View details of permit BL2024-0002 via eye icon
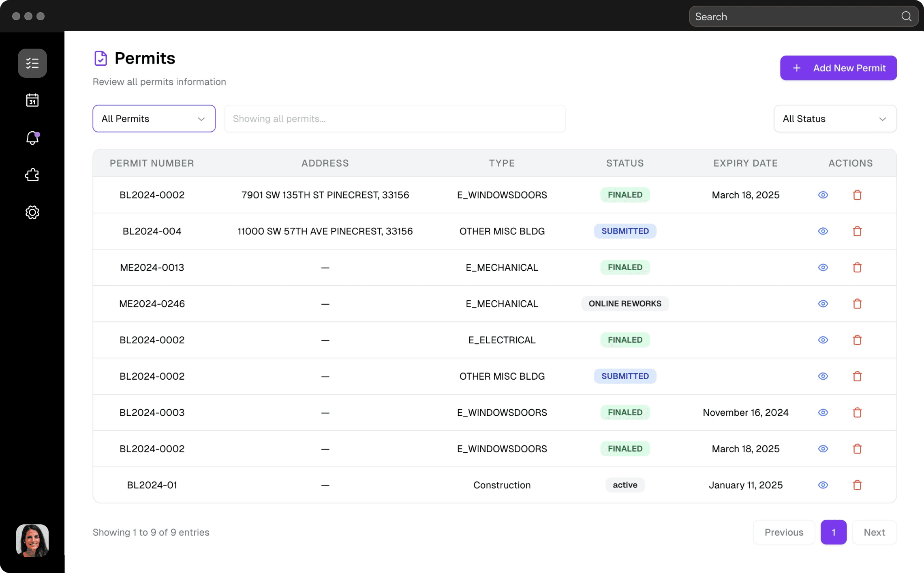924x573 pixels. point(823,195)
